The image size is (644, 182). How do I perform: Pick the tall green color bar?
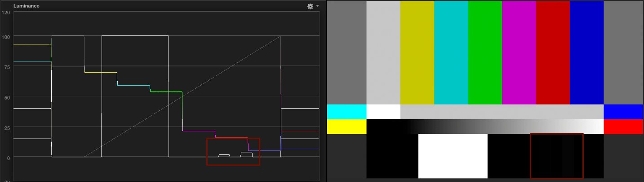pyautogui.click(x=485, y=52)
